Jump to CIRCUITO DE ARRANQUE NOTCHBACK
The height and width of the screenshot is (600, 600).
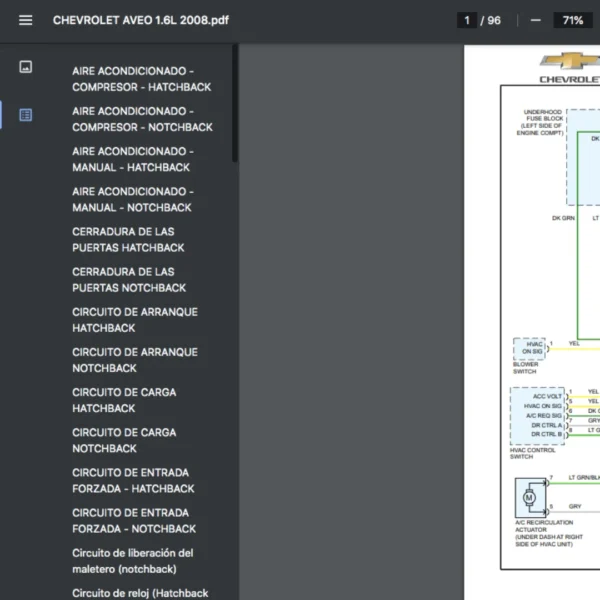135,360
